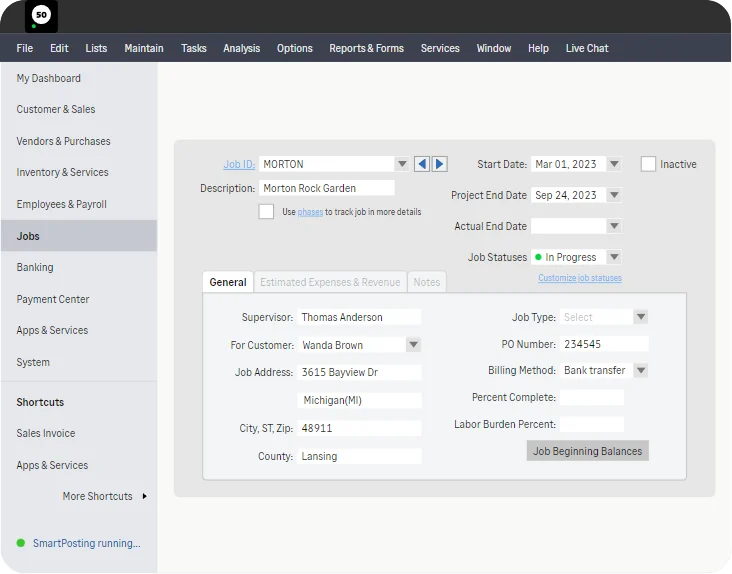This screenshot has width=732, height=574.
Task: Open the Edit menu
Action: pyautogui.click(x=59, y=48)
